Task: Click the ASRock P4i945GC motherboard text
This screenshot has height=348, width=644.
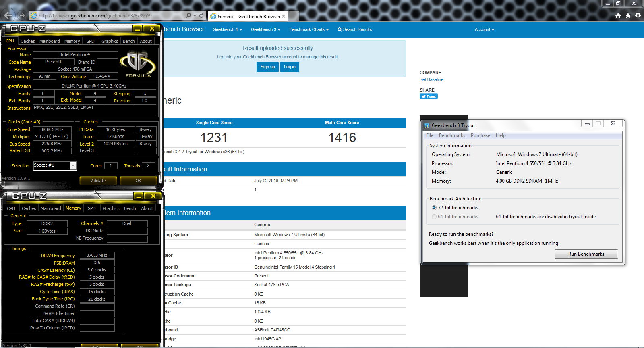Action: (272, 330)
